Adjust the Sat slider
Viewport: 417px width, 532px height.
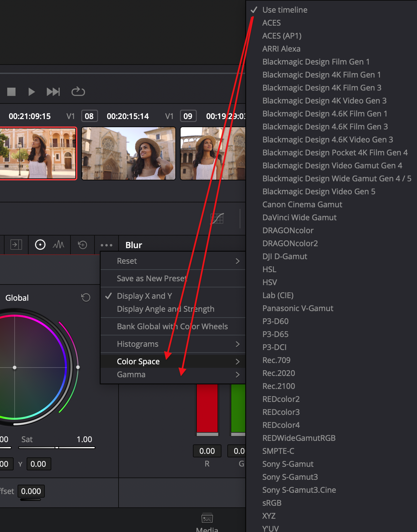[x=57, y=448]
